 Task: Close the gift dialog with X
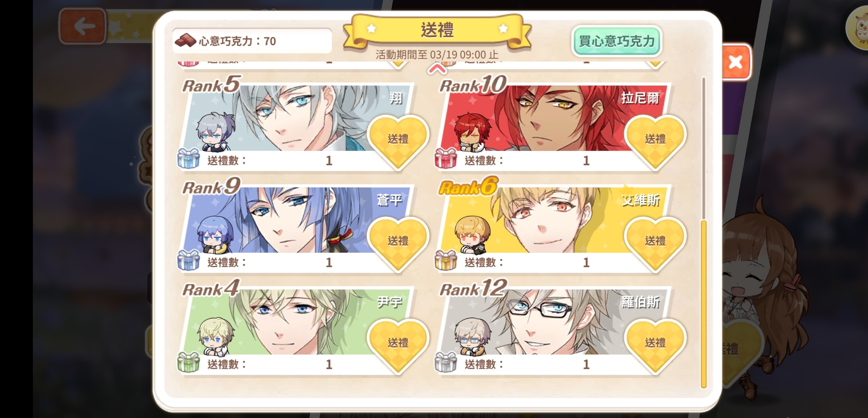735,62
